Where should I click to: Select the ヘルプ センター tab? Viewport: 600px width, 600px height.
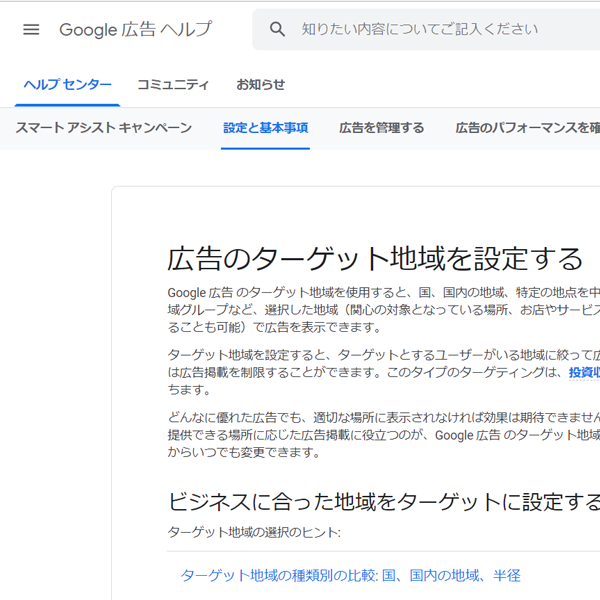[67, 84]
